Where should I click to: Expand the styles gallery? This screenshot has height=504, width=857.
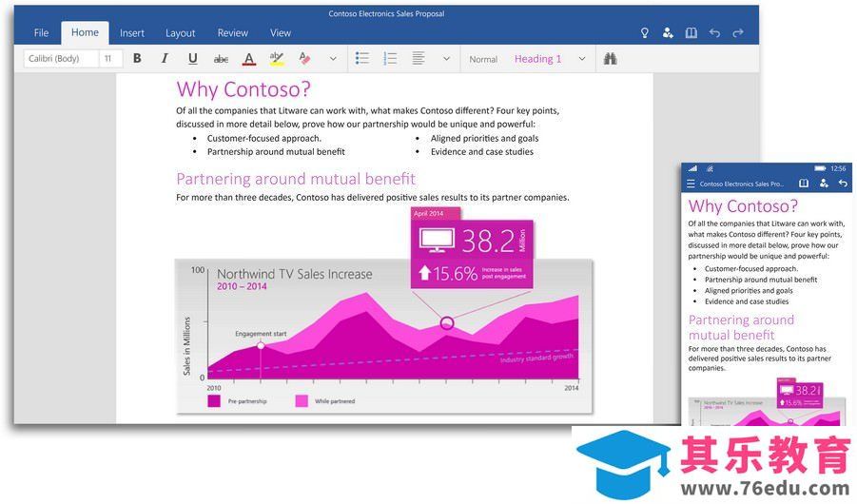(x=582, y=59)
